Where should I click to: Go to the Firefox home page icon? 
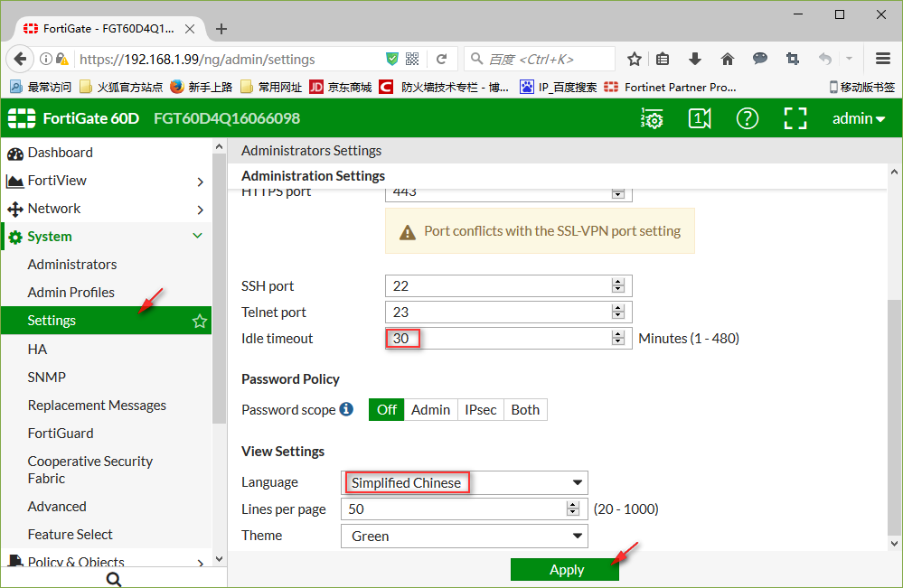728,59
